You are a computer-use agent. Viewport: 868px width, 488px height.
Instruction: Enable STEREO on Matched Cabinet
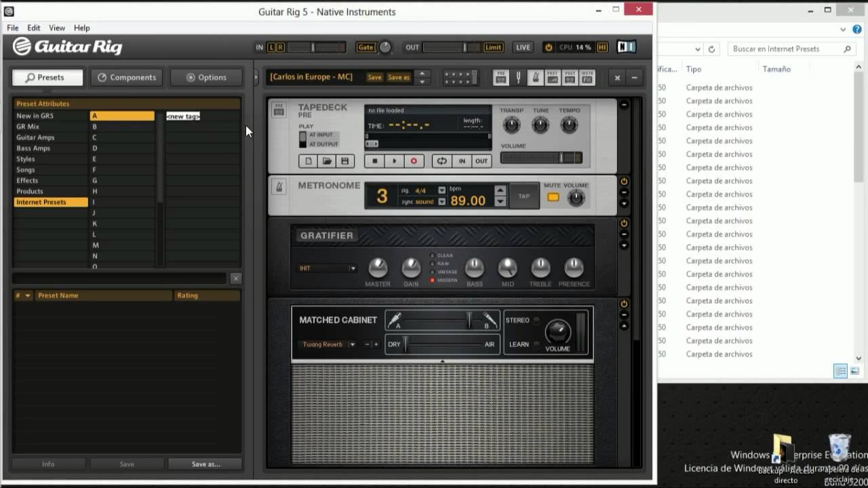click(x=536, y=321)
